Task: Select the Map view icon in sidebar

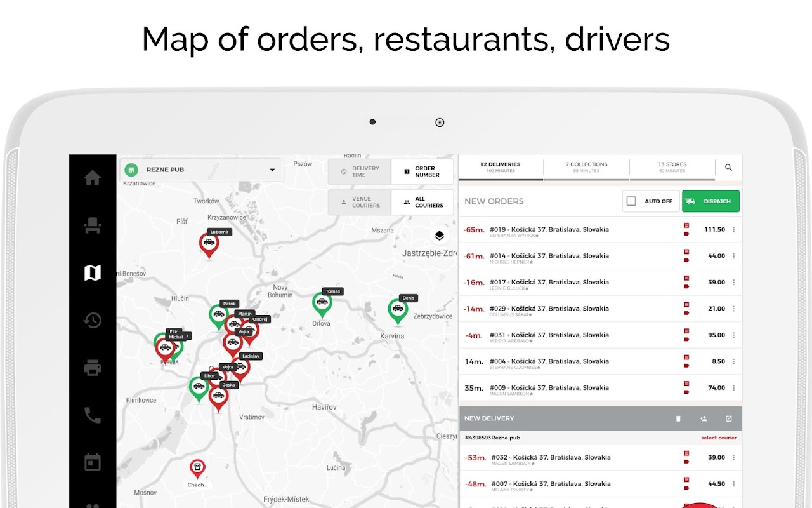Action: (x=93, y=273)
